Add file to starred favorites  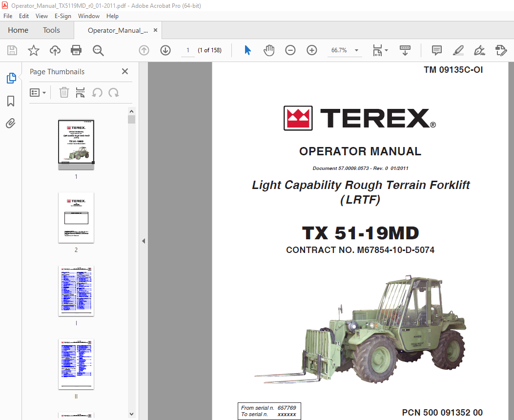(33, 50)
